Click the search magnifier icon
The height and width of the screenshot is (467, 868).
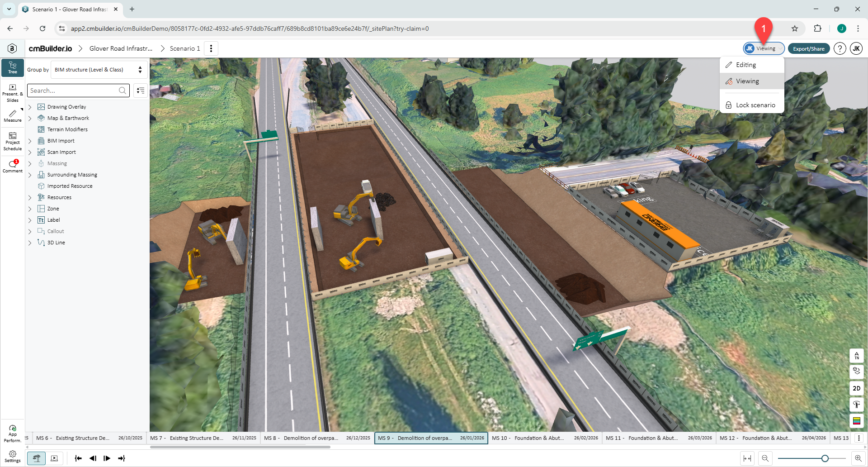pos(123,91)
